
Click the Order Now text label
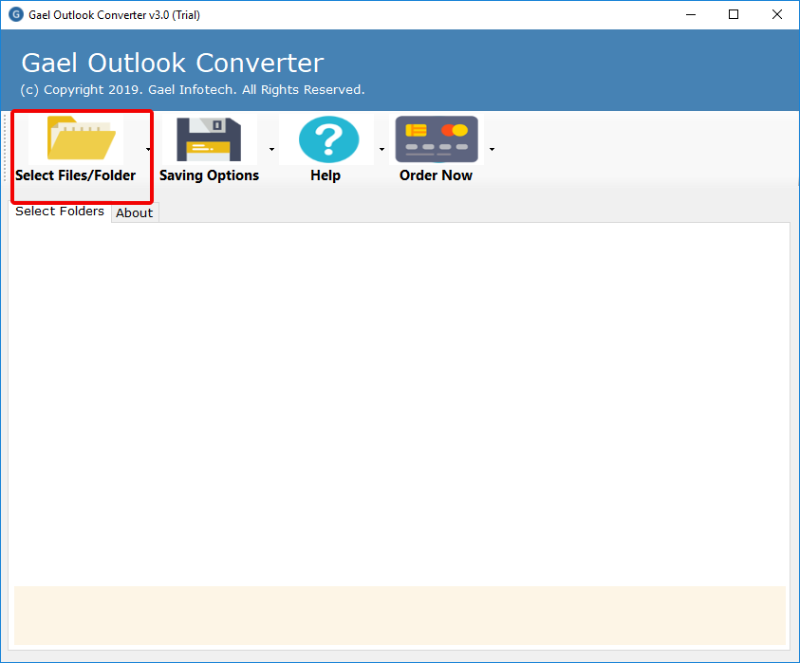[x=436, y=176]
